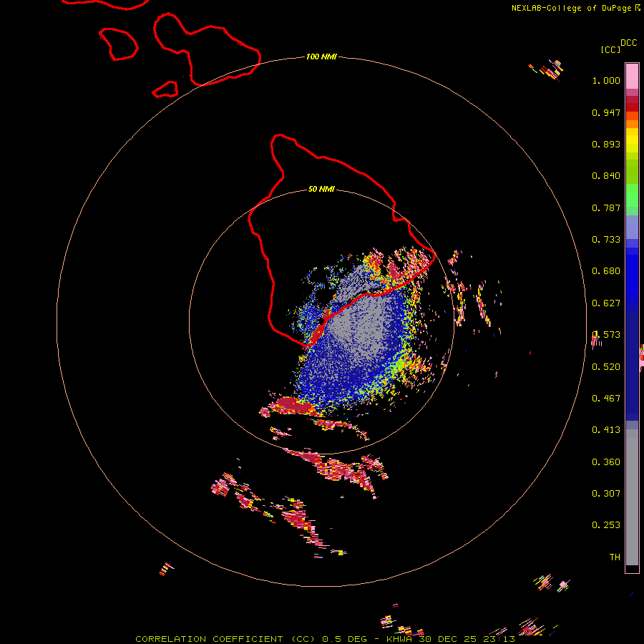This screenshot has width=644, height=644.
Task: Click the gray lower segment of the color bar
Action: (x=632, y=497)
